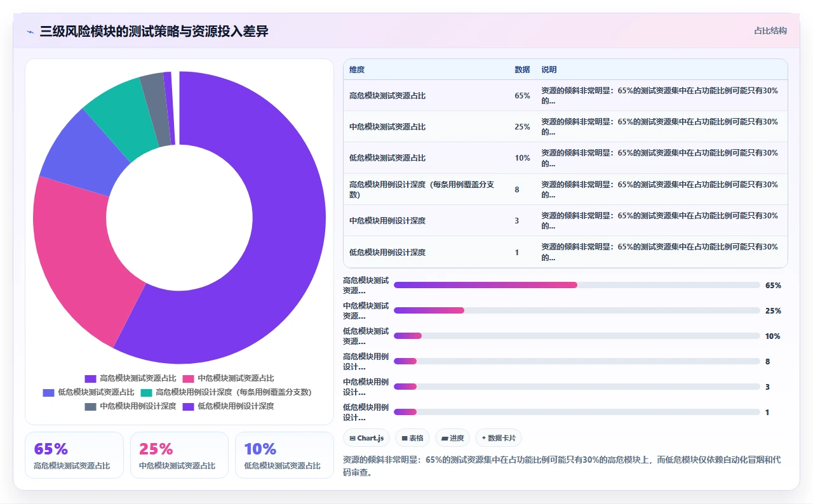Click the 65% progress bar for 高危模块测试资源

point(577,285)
